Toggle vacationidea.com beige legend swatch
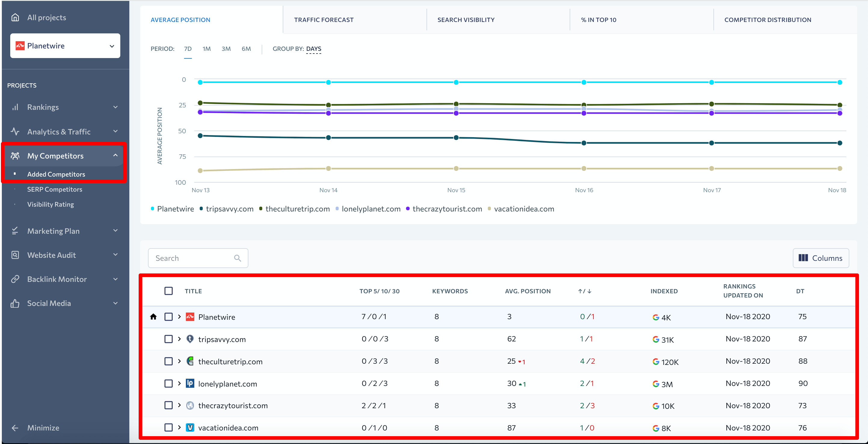Viewport: 868px width, 444px height. pyautogui.click(x=489, y=209)
